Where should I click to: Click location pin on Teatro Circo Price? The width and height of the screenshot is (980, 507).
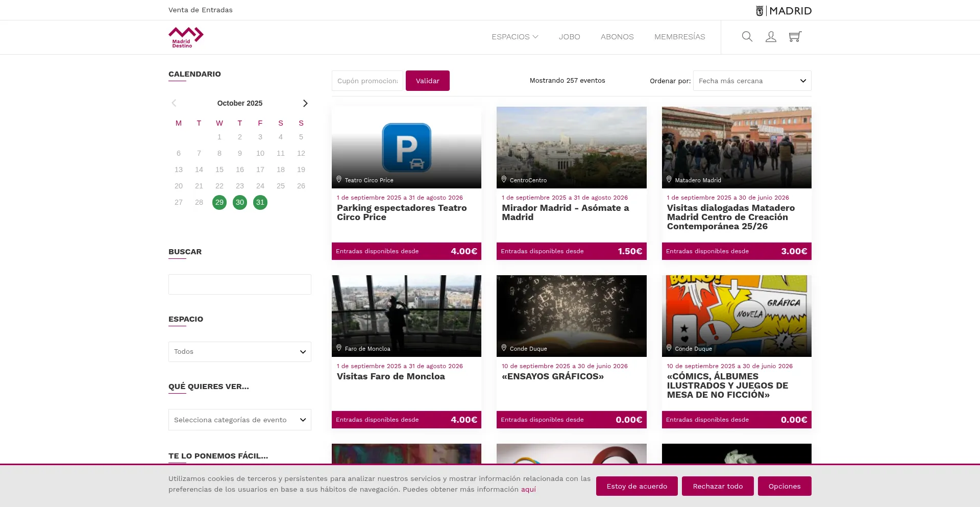click(x=339, y=180)
